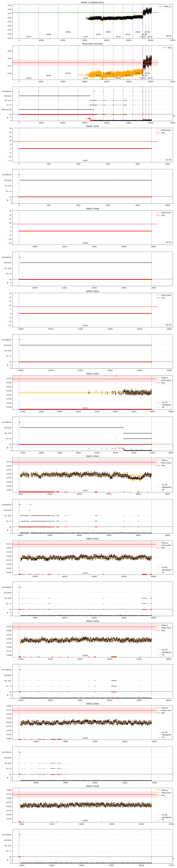Click the '16500' obsid label in AGASC ID plot
This screenshot has height=868, width=177.
[x=68, y=32]
